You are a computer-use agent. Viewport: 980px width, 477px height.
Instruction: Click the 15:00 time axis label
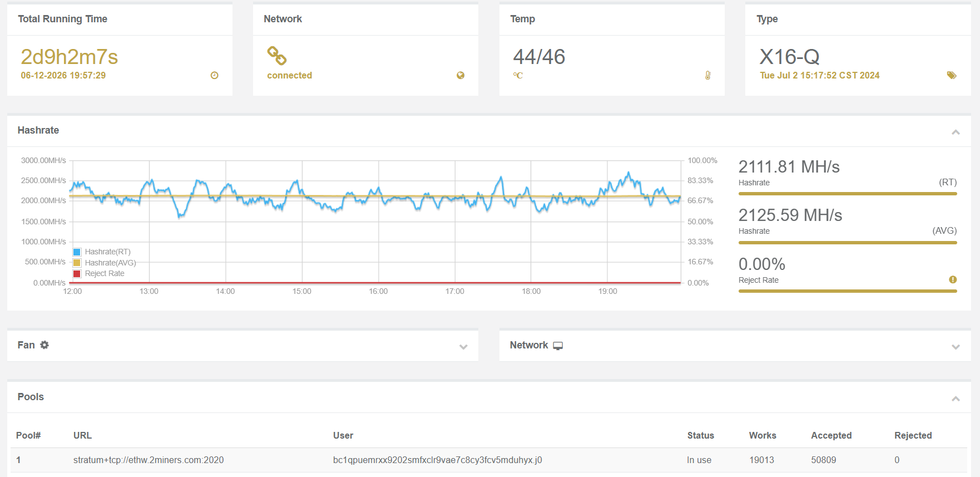302,291
